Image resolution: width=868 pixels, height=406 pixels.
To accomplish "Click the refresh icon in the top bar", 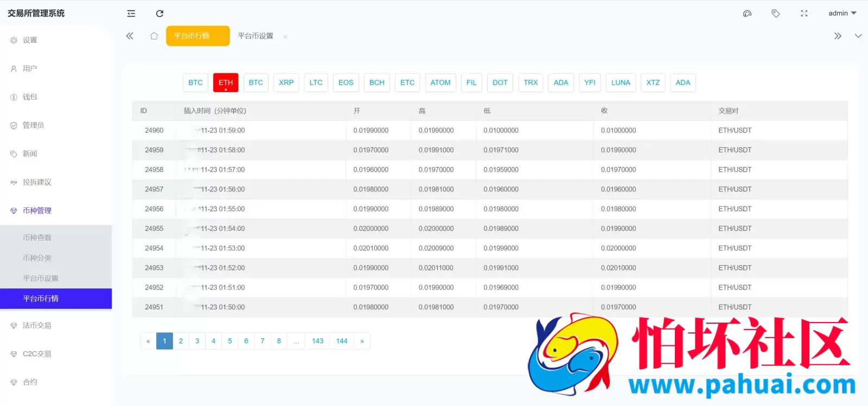I will (159, 14).
